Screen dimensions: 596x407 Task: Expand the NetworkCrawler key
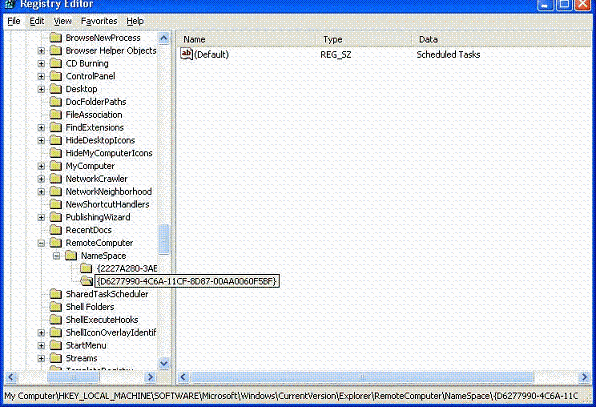tap(41, 179)
